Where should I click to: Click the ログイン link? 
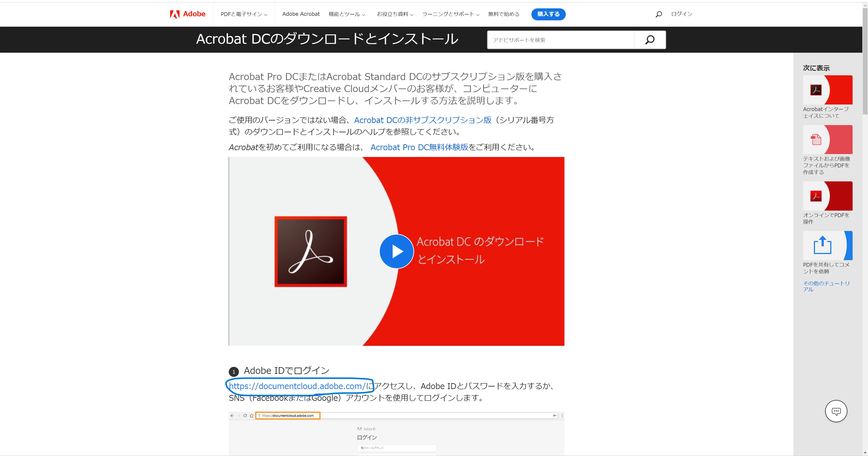tap(681, 14)
